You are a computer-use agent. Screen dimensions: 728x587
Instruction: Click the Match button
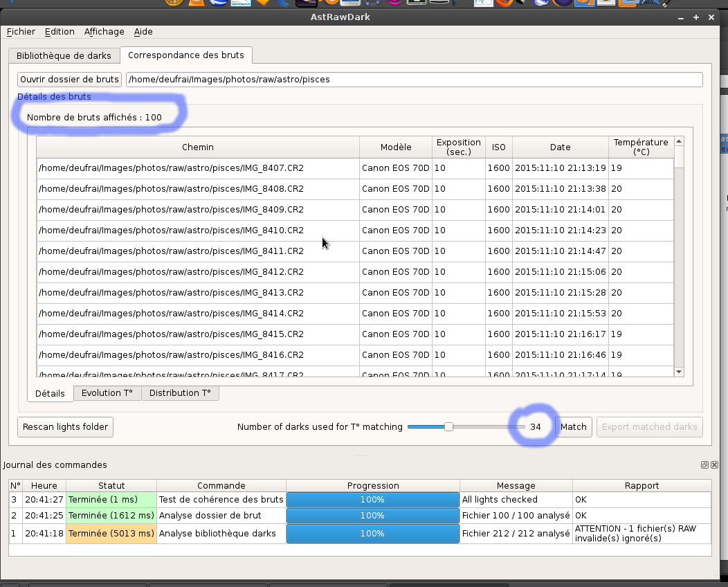tap(574, 427)
